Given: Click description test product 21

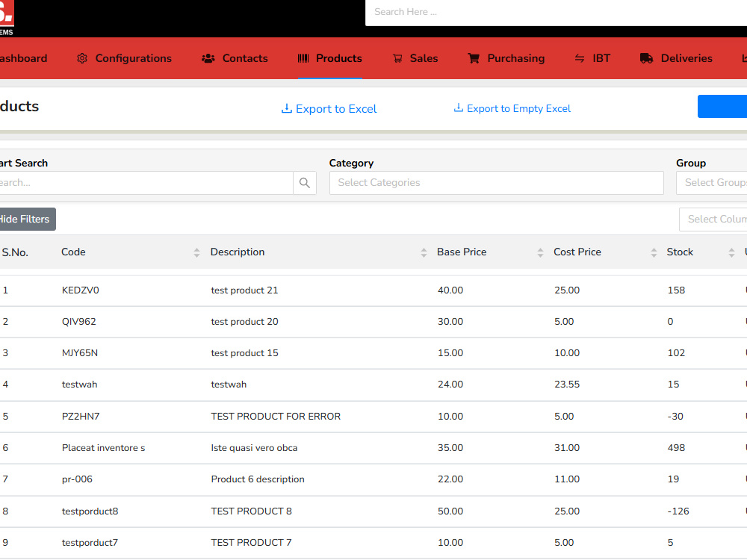Looking at the screenshot, I should (245, 290).
